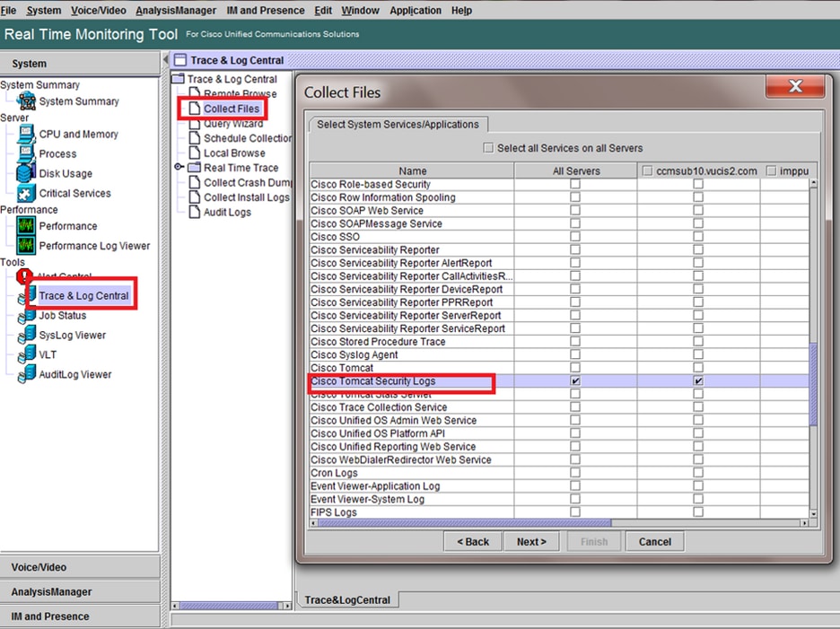This screenshot has width=840, height=629.
Task: Open the Job Status icon
Action: coord(27,316)
